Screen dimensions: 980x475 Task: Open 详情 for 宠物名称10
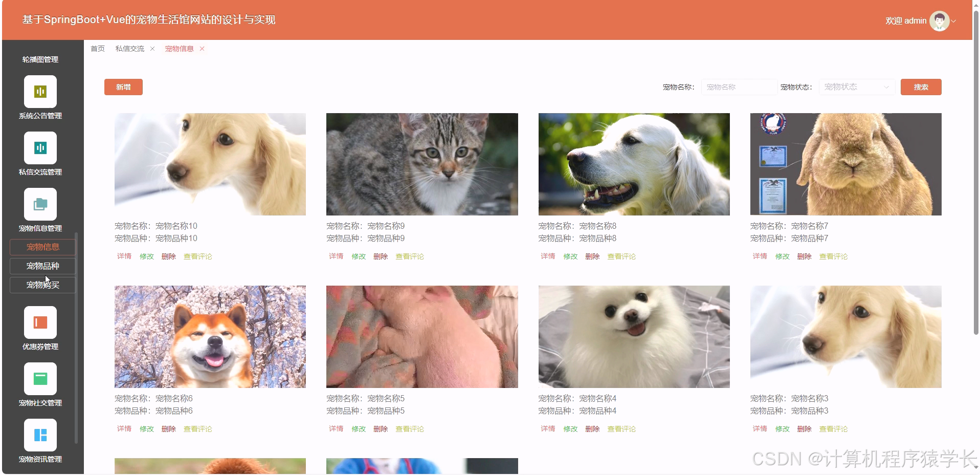tap(124, 256)
